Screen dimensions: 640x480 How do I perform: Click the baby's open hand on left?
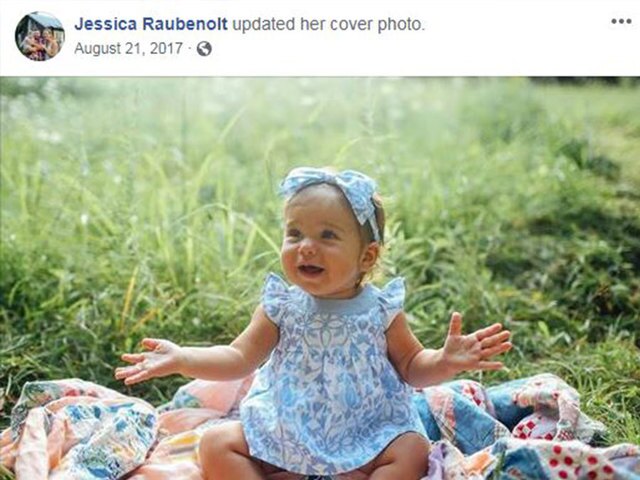[148, 361]
